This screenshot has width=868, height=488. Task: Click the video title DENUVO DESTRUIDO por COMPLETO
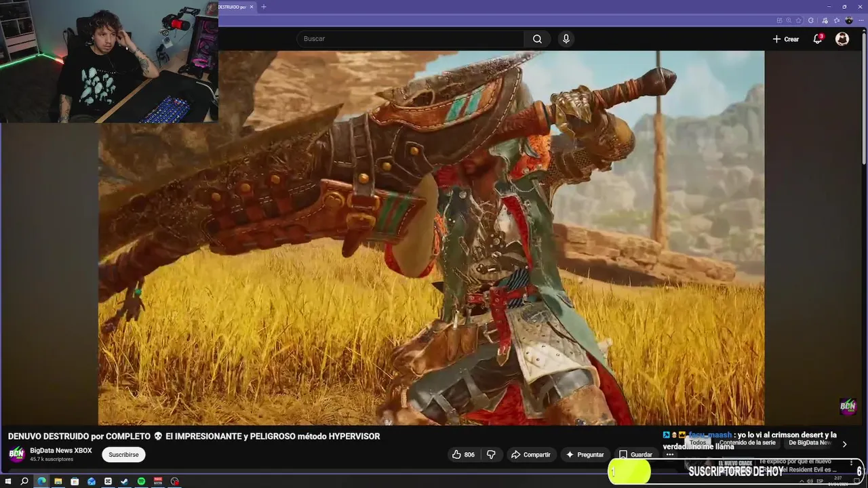[x=194, y=436]
